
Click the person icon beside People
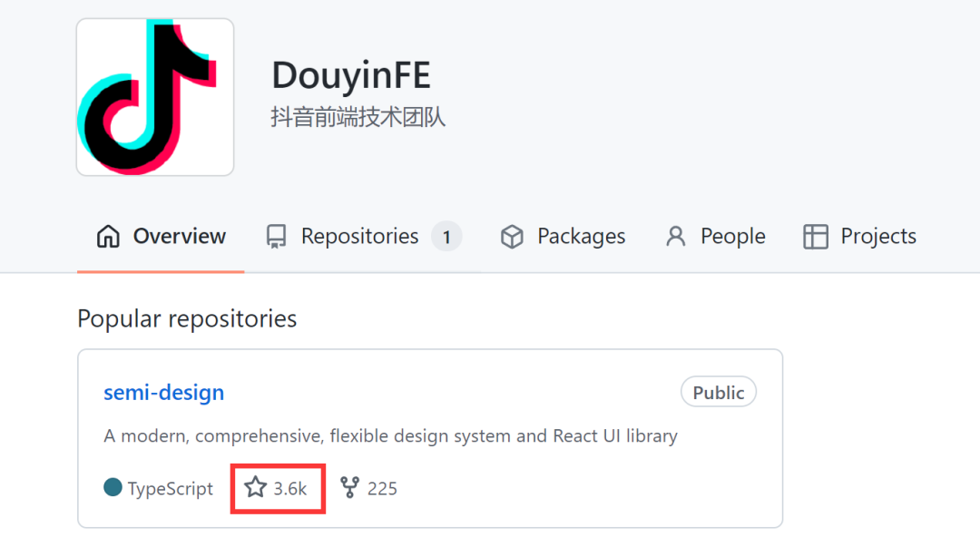click(675, 237)
